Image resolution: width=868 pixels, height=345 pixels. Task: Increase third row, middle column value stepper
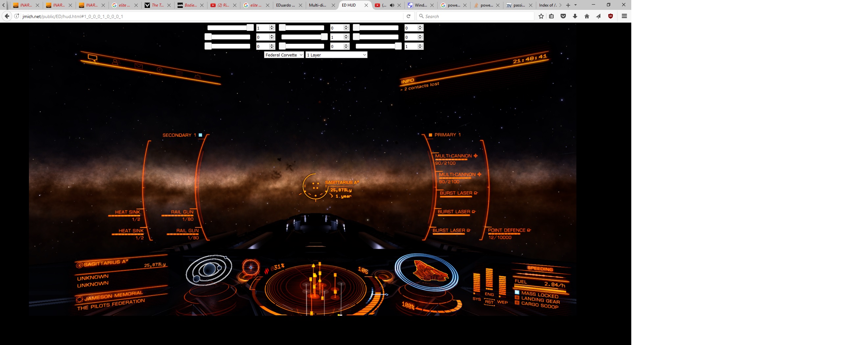pyautogui.click(x=346, y=44)
